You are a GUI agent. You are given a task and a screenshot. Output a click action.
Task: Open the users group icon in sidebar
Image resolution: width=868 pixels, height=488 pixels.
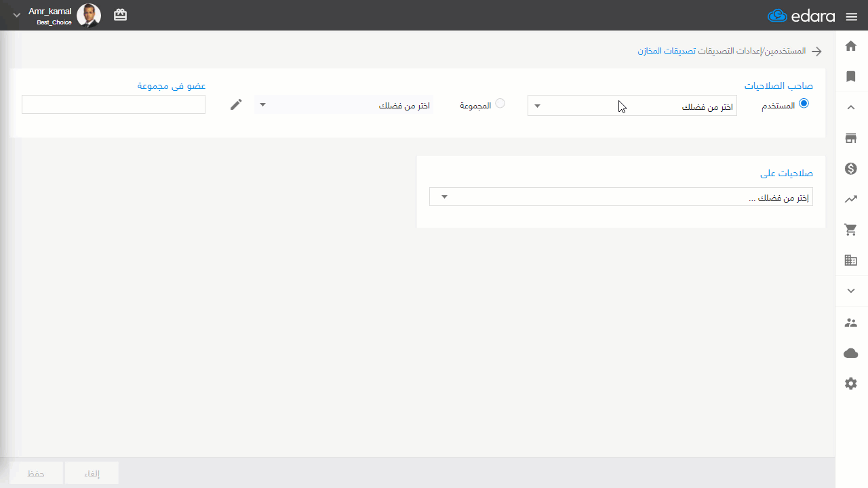(x=851, y=323)
